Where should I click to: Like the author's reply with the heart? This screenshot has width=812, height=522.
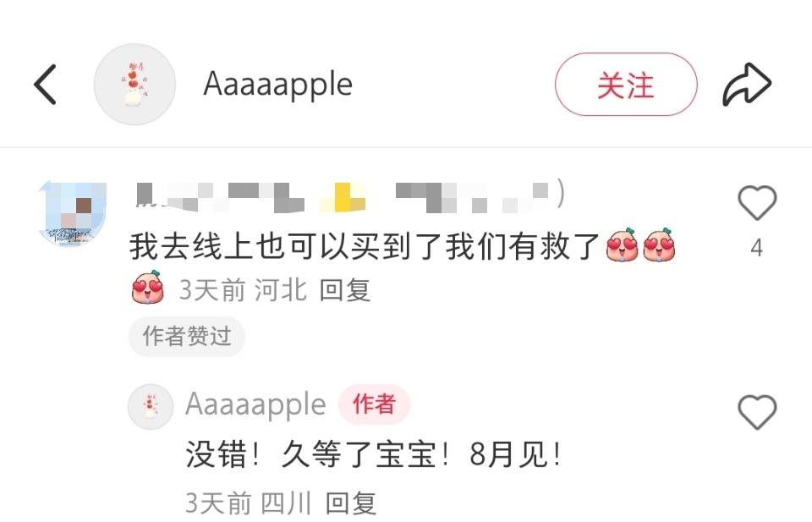756,412
